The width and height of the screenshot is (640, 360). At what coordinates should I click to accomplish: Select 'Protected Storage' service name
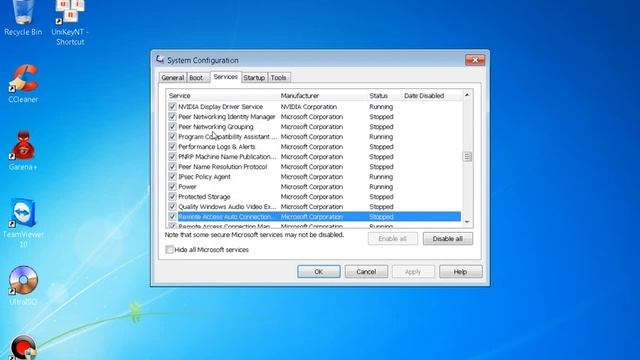click(x=204, y=197)
